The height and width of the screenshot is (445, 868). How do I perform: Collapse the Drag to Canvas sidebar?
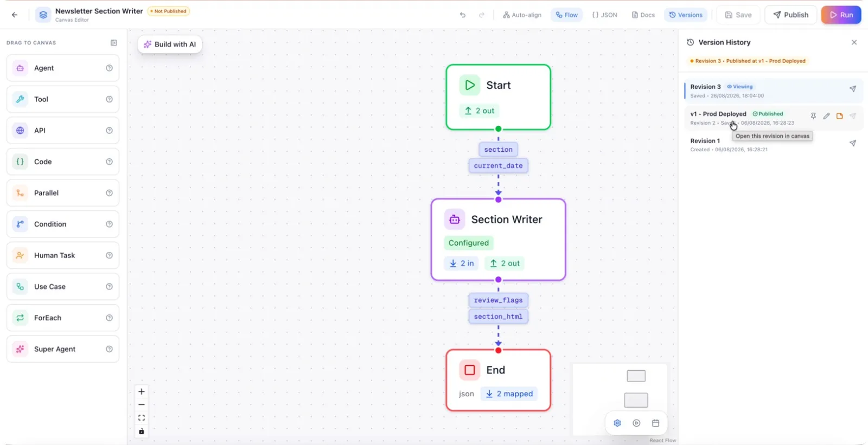(114, 43)
